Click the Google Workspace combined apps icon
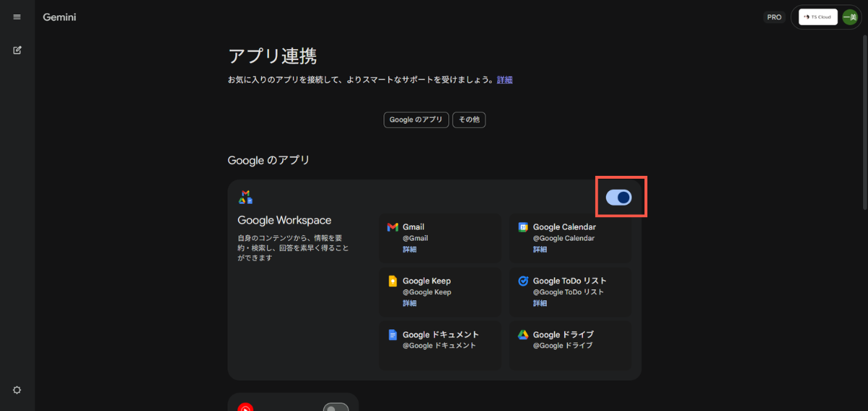This screenshot has width=868, height=411. coord(245,197)
